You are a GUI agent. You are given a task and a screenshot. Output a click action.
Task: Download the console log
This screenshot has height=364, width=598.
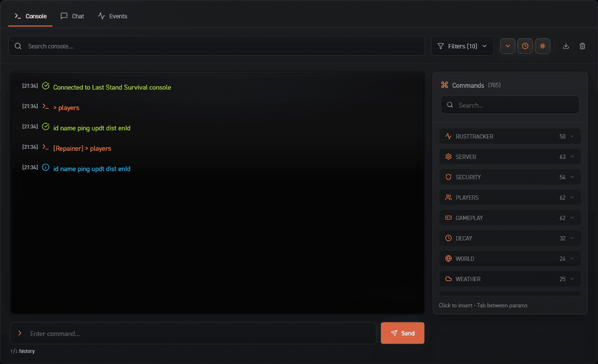click(566, 46)
